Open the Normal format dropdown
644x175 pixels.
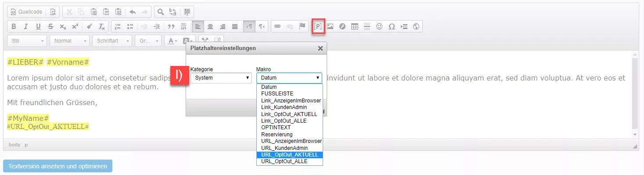[x=69, y=41]
